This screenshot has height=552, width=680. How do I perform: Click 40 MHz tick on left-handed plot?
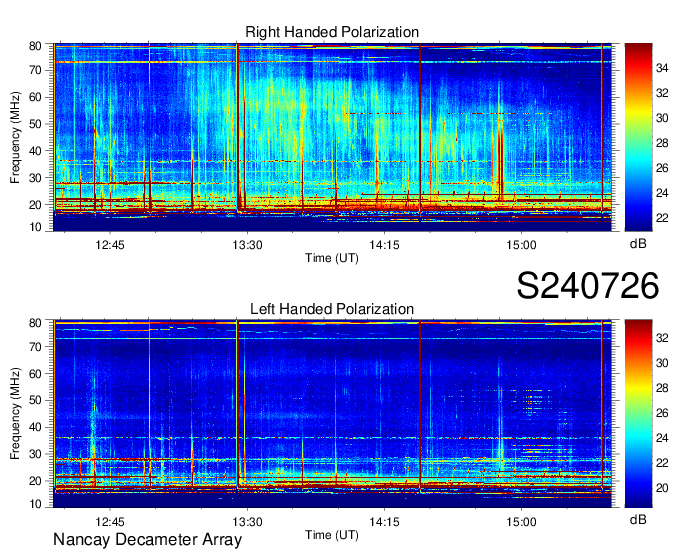(x=35, y=427)
